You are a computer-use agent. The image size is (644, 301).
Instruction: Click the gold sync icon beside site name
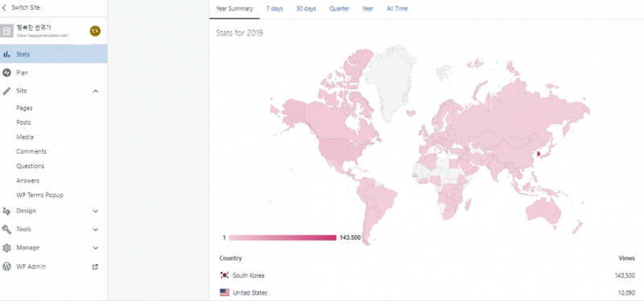(x=95, y=31)
